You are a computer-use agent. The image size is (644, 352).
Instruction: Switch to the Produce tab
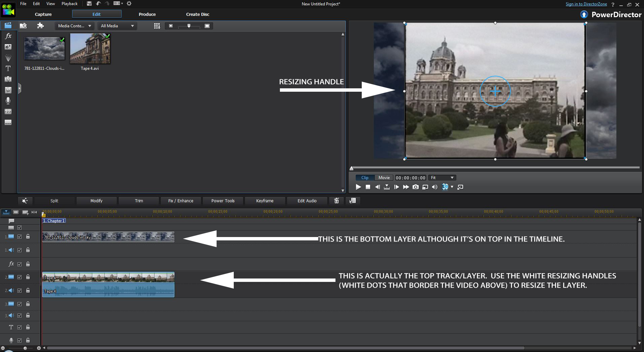click(x=147, y=14)
